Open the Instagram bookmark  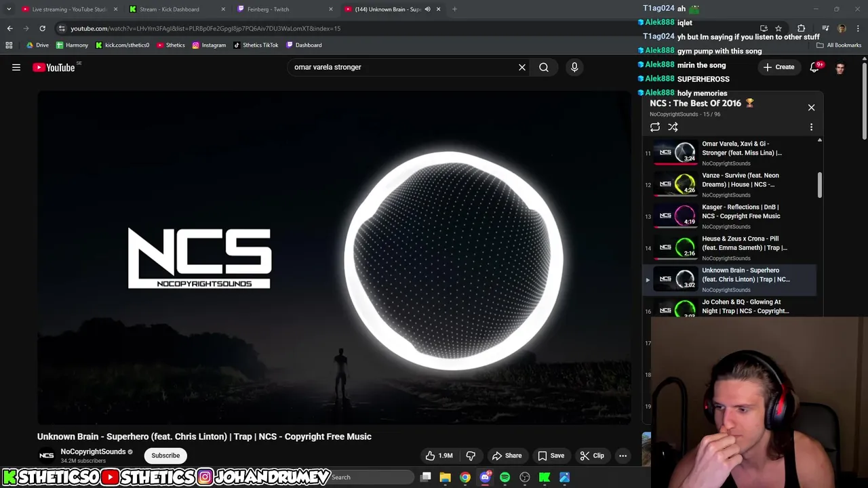tap(209, 45)
